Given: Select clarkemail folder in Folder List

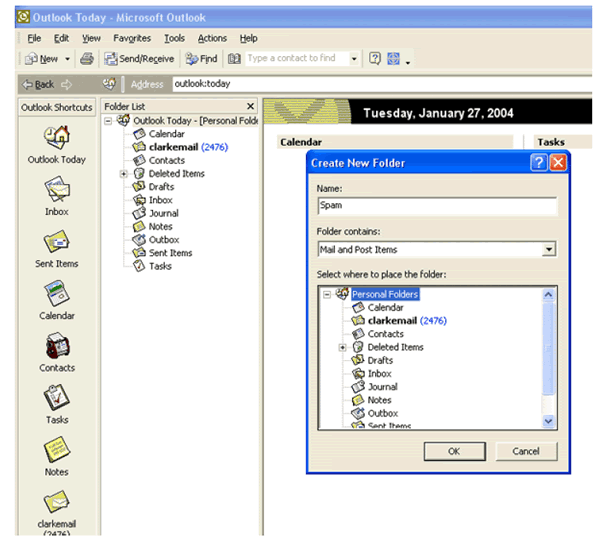Looking at the screenshot, I should pos(188,147).
